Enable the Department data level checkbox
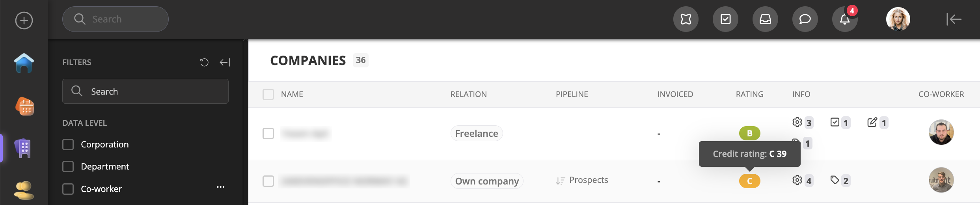This screenshot has height=205, width=980. point(68,167)
